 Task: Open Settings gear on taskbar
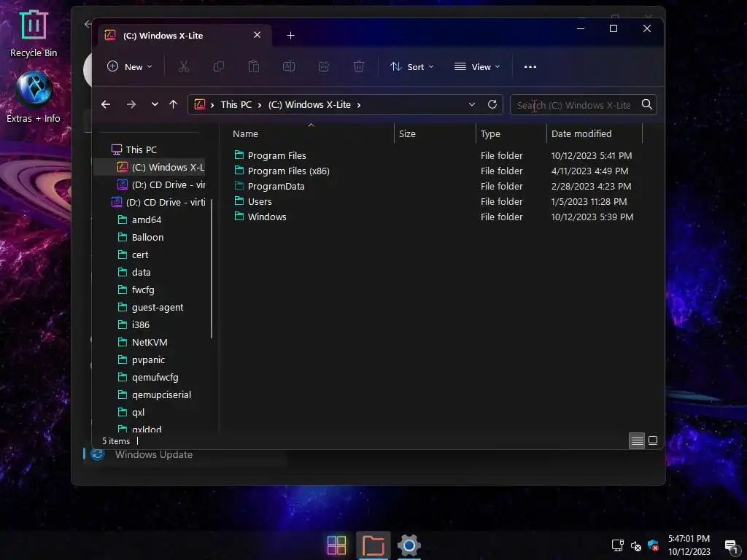409,545
